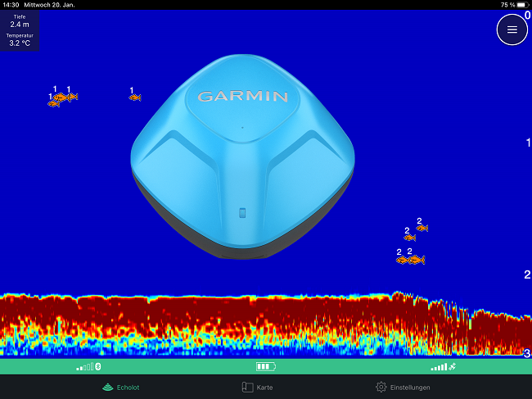Tap the iPad battery 75 % indicator
This screenshot has height=399, width=532.
515,5
